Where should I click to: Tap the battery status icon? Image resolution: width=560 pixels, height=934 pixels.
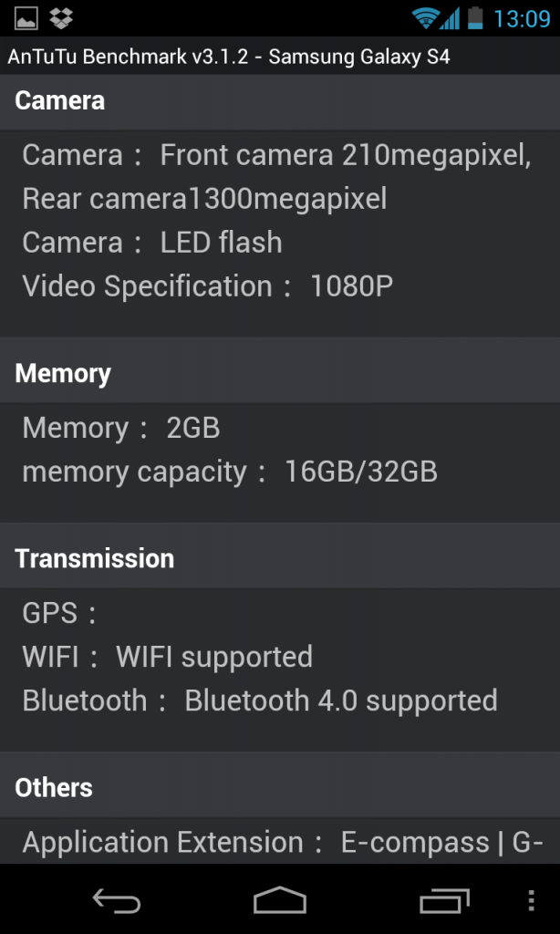click(475, 17)
